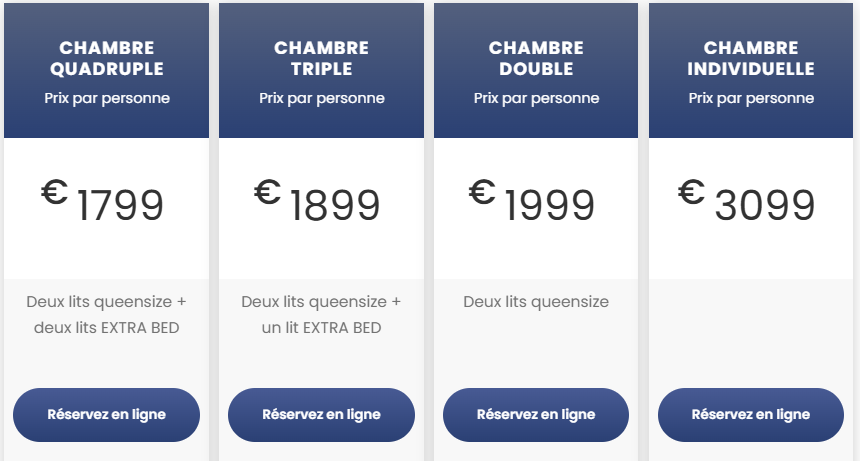This screenshot has height=461, width=860.
Task: Click 'un lit EXTRA BED' description text
Action: 321,327
